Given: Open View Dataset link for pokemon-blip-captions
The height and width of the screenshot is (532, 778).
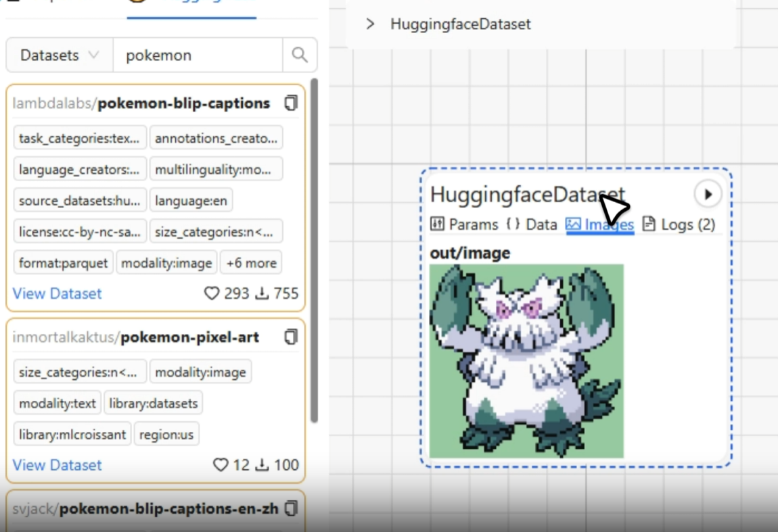Looking at the screenshot, I should click(x=57, y=293).
